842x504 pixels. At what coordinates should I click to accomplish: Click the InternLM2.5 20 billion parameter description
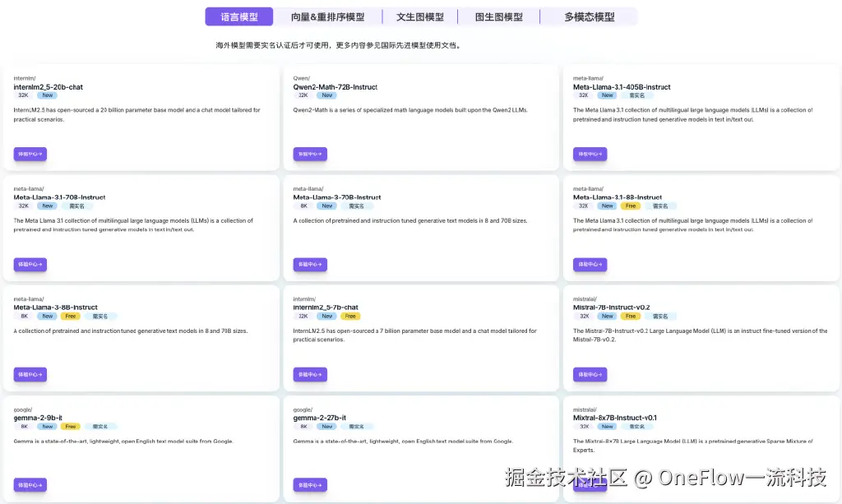coord(137,114)
